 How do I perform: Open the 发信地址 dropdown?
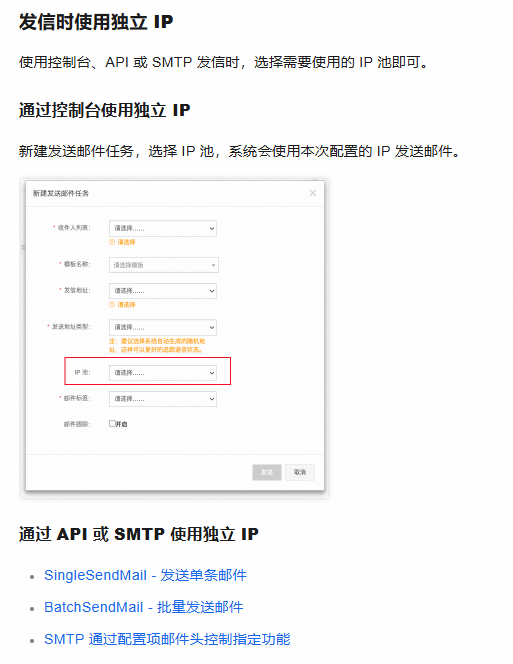point(163,291)
